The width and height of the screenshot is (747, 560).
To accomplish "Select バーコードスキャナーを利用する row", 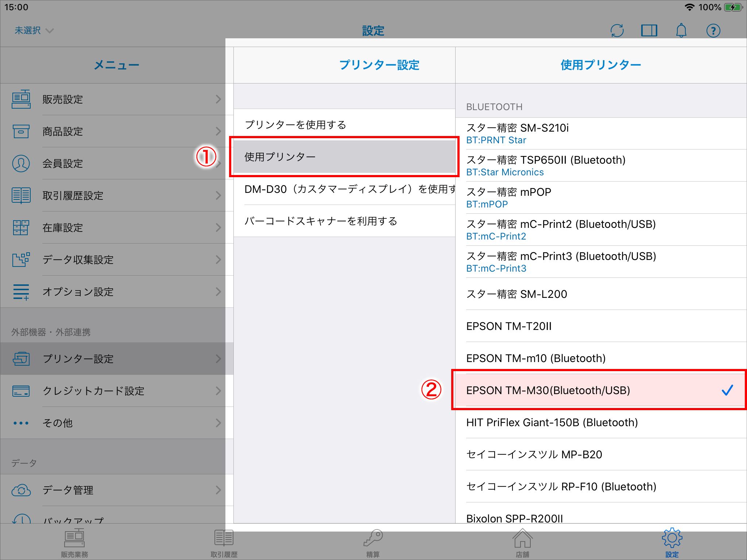I will click(344, 221).
